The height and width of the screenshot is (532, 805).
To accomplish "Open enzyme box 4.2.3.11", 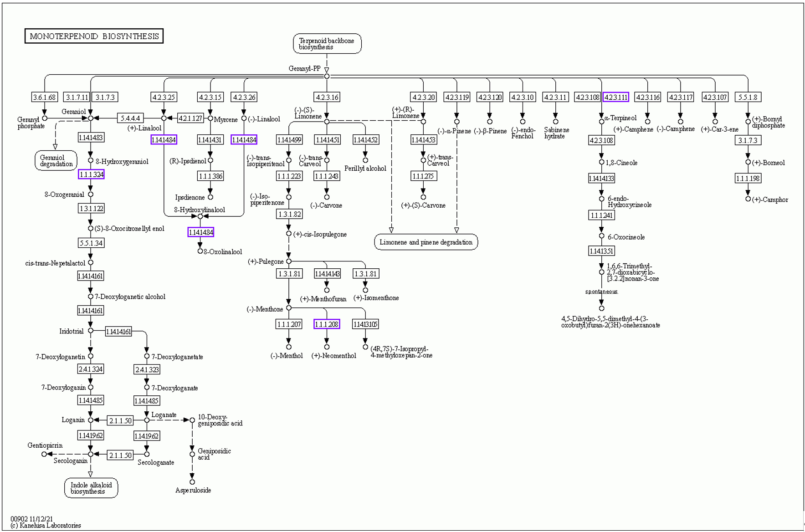I will 555,97.
